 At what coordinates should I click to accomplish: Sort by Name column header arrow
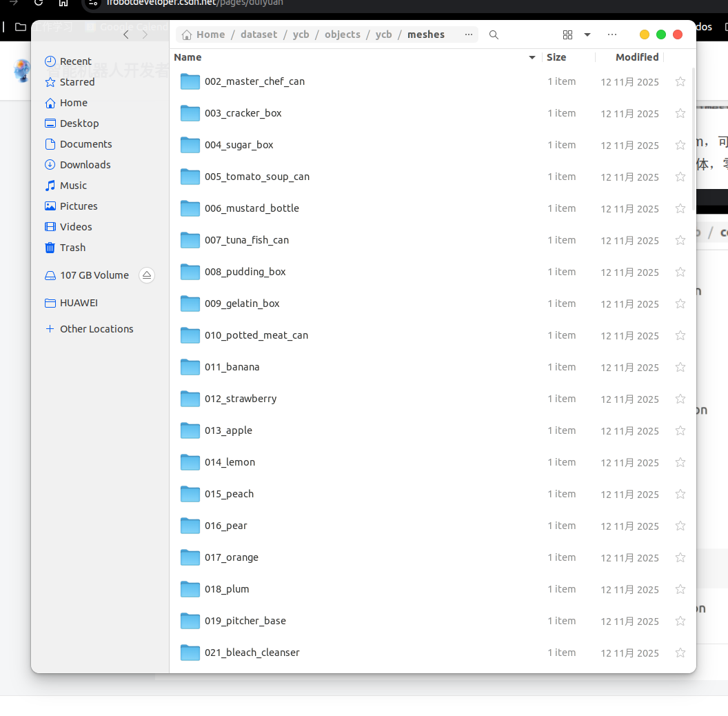coord(532,58)
